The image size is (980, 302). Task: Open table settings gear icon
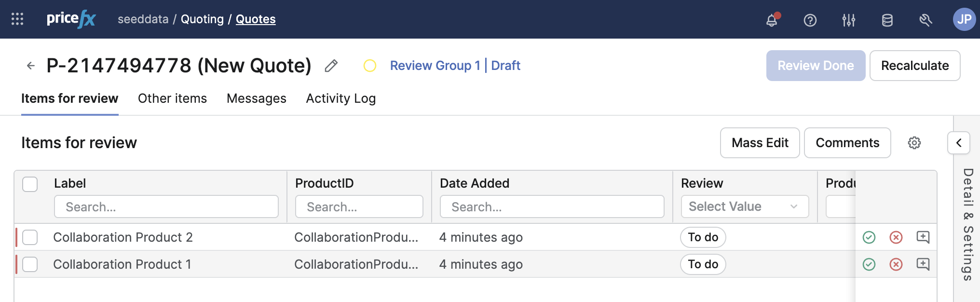(x=914, y=143)
